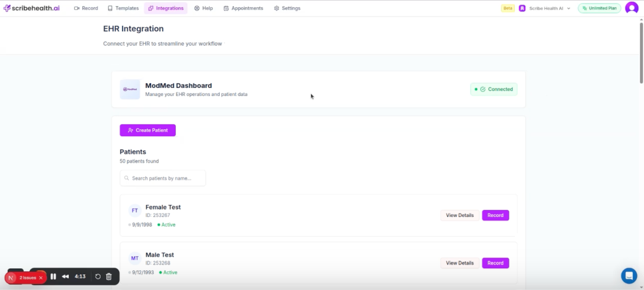This screenshot has height=290, width=644.
Task: Click the Connected status badge
Action: click(x=494, y=89)
